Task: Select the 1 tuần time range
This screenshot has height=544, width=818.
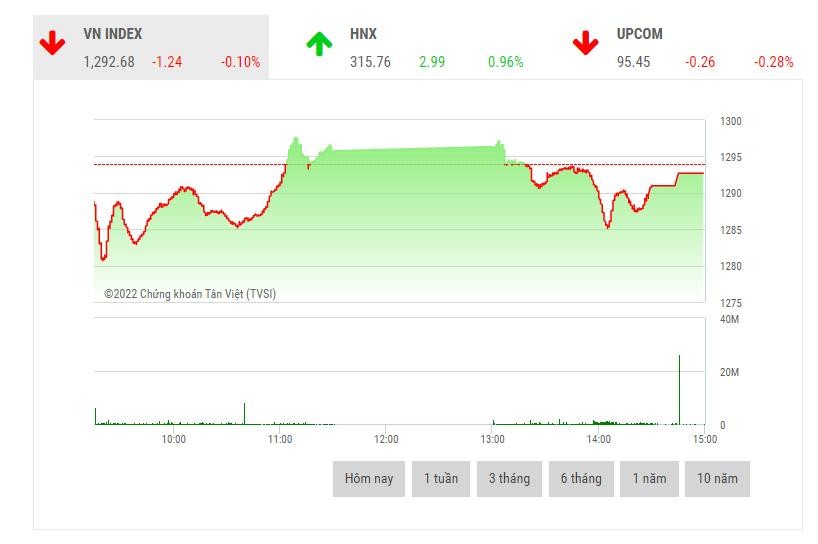Action: coord(440,479)
